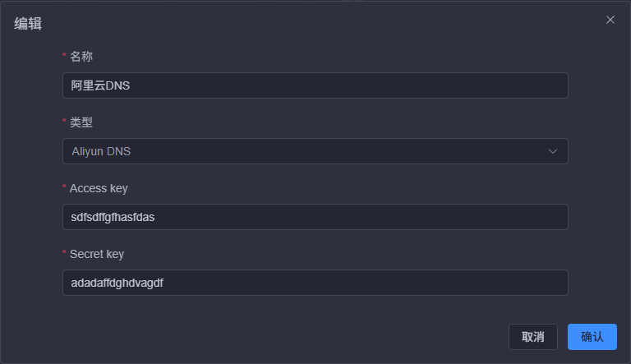
Task: Close the 编辑 dialog with the X icon
Action: click(610, 20)
